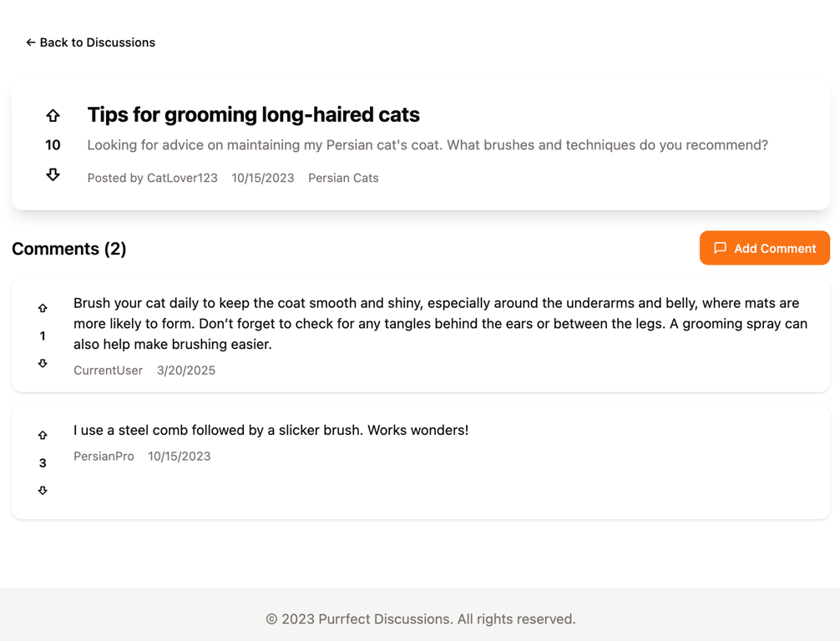Screen dimensions: 840x641
Task: Downvote PersianPro's steel comb comment
Action: click(x=43, y=490)
